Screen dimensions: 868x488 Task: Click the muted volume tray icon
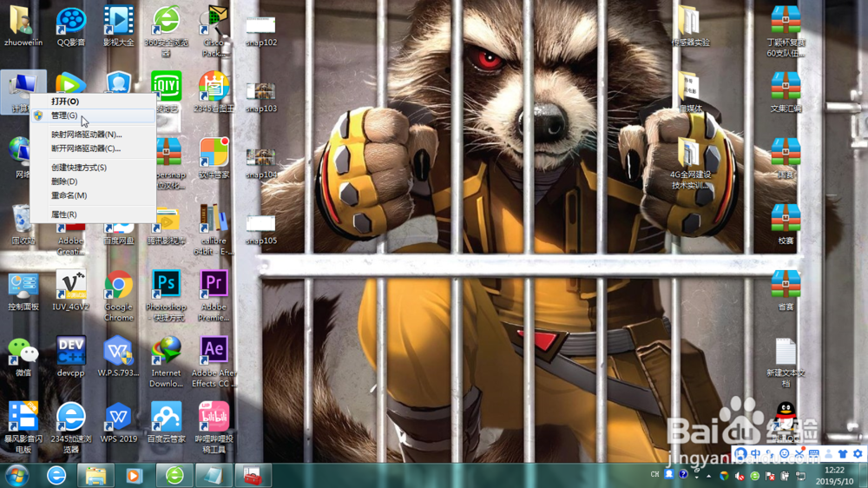pyautogui.click(x=740, y=476)
